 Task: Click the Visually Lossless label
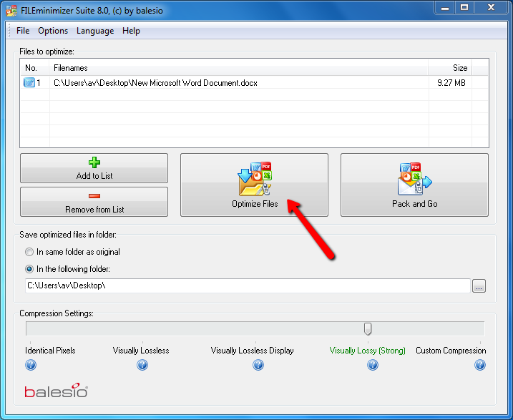coord(141,351)
